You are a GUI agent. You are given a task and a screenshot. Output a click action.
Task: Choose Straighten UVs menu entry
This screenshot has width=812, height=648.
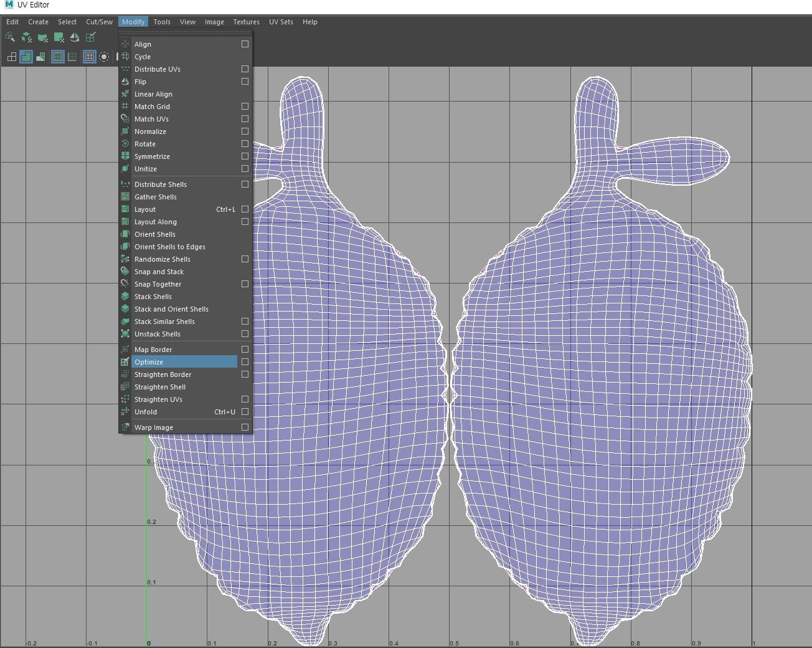[x=178, y=399]
